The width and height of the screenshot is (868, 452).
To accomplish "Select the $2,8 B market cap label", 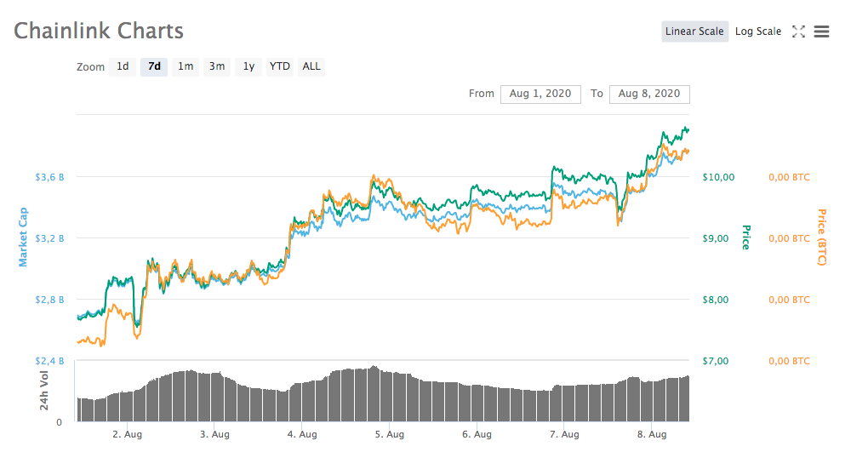I will pyautogui.click(x=49, y=300).
